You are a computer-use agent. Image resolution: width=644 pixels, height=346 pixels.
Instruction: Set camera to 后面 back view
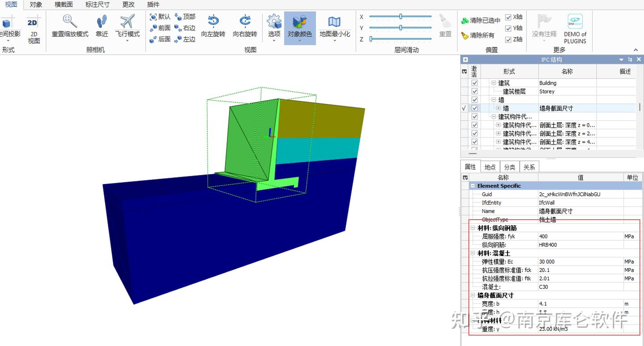160,39
